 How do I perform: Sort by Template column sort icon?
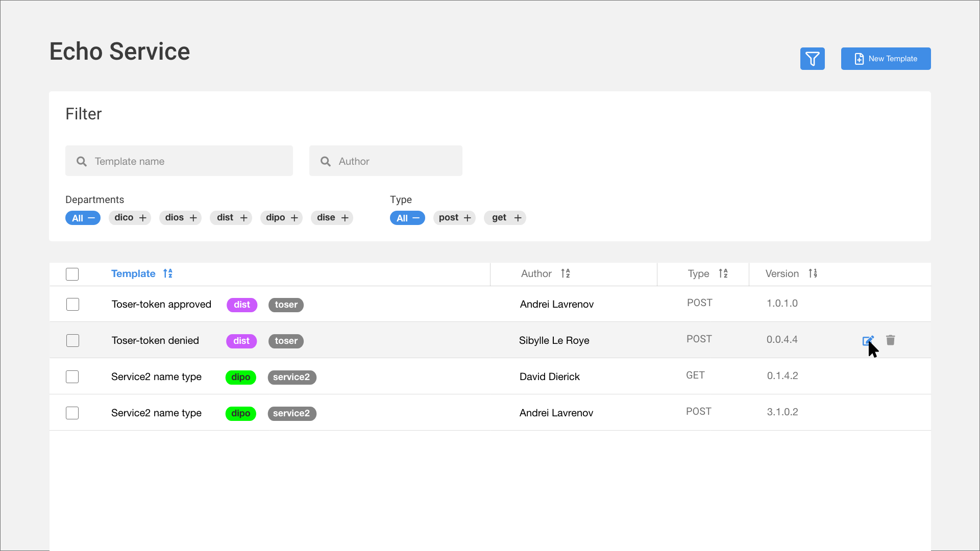point(168,273)
